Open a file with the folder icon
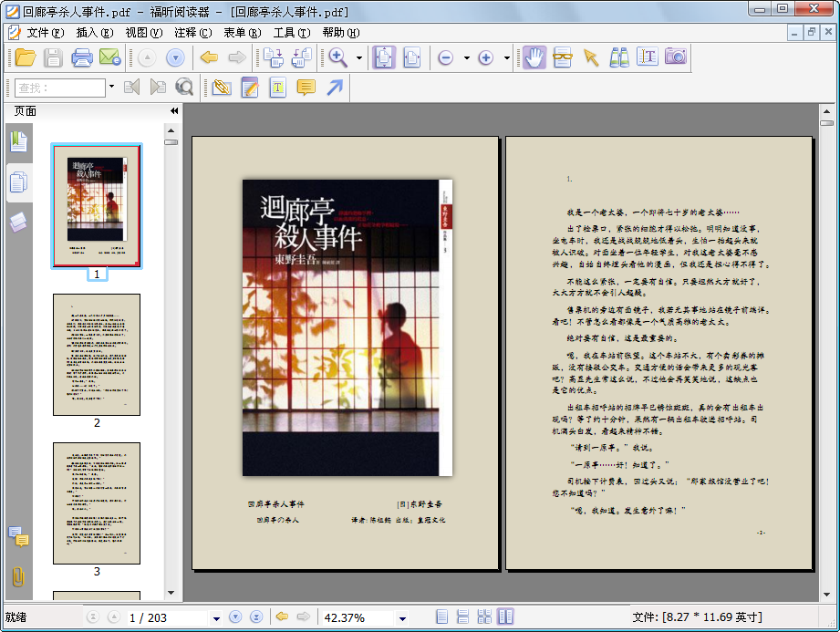Viewport: 840px width, 632px height. pyautogui.click(x=26, y=57)
